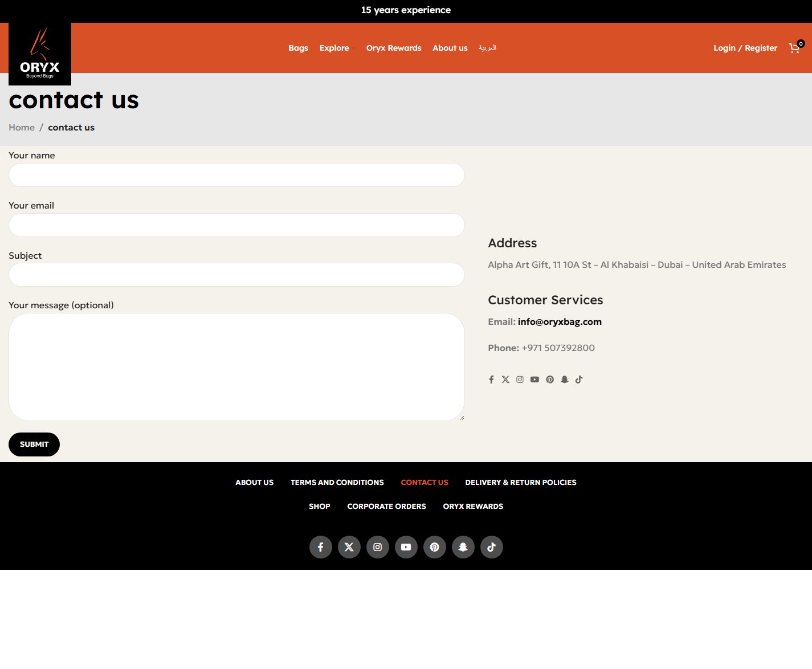This screenshot has height=669, width=812.
Task: Click the round X button in the footer
Action: (x=349, y=547)
